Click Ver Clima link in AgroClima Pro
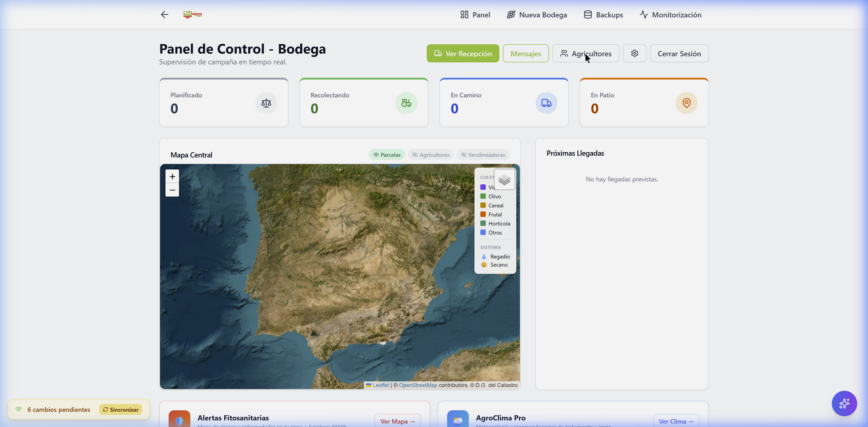This screenshot has height=427, width=868. point(676,421)
